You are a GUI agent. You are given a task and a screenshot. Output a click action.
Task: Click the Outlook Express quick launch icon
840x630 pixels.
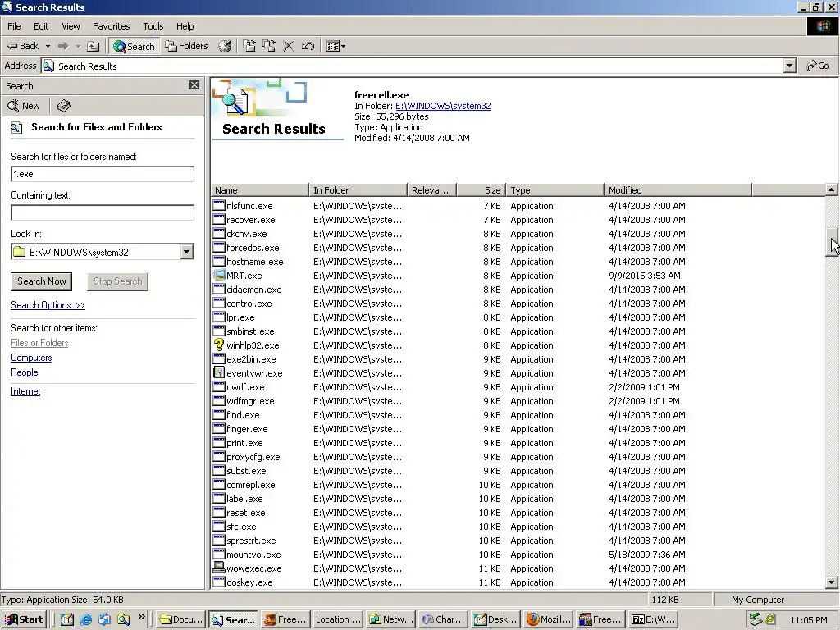104,620
